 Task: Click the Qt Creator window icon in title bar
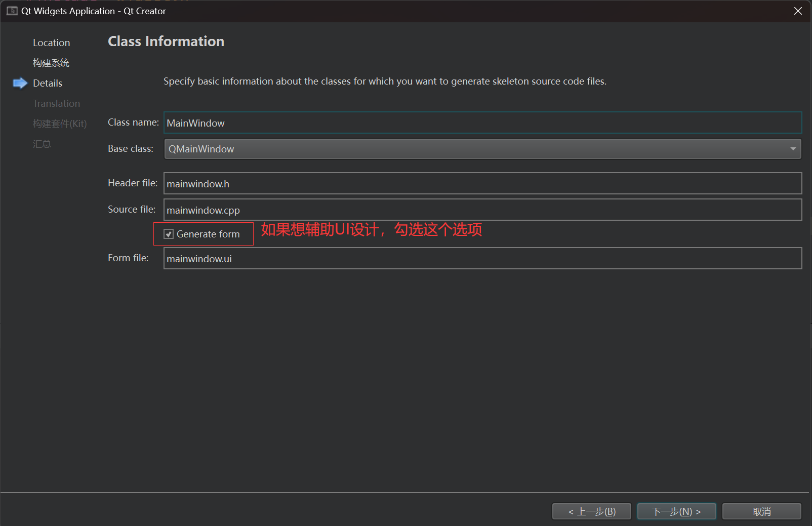click(12, 11)
